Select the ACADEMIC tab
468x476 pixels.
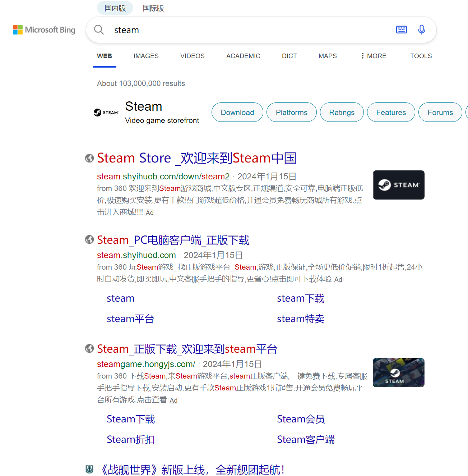coord(243,56)
